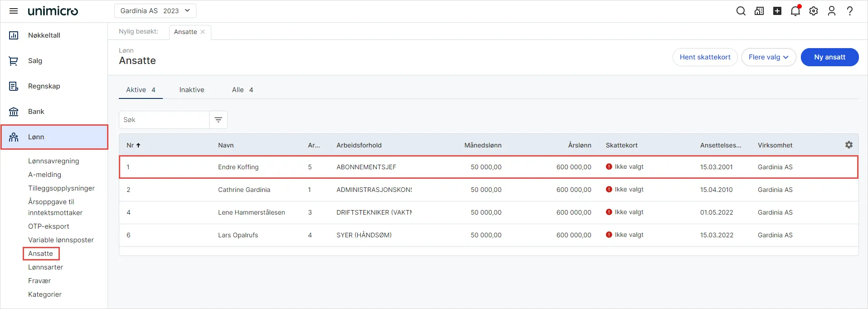Click the Hent skattekort button
This screenshot has width=868, height=309.
point(705,57)
